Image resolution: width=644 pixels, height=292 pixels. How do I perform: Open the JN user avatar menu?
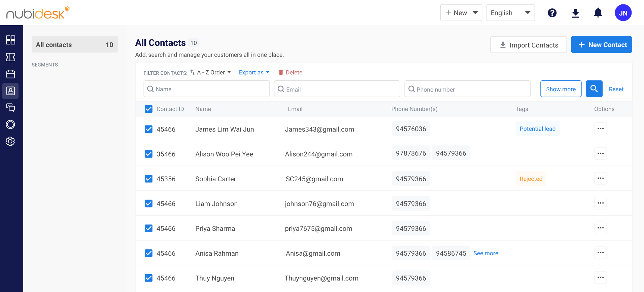coord(623,13)
